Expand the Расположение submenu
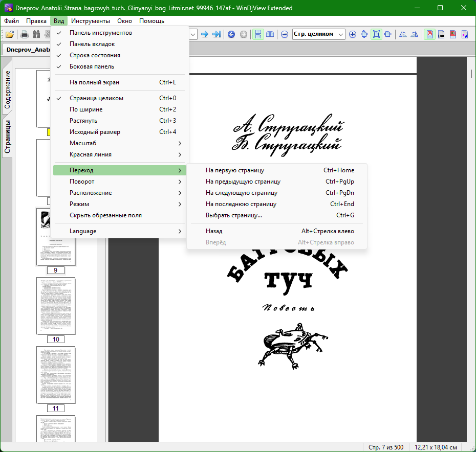 120,193
